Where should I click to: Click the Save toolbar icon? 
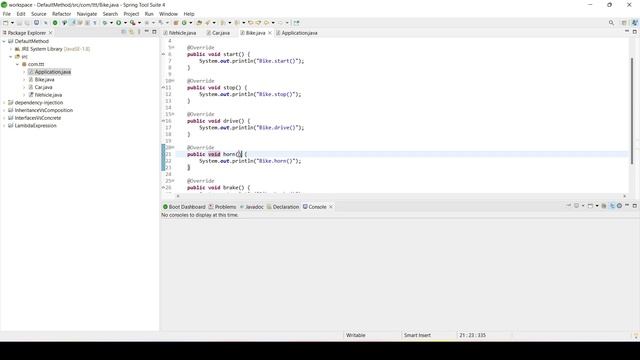click(19, 23)
